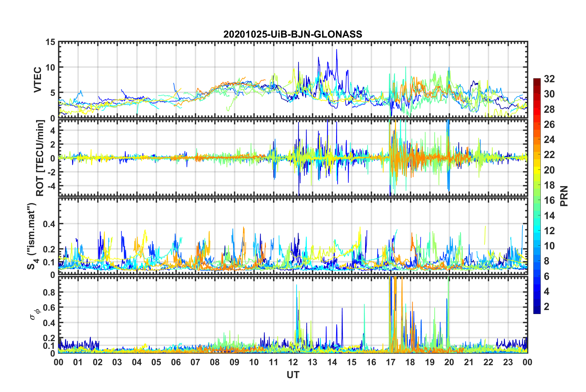The width and height of the screenshot is (586, 392).
Task: Click colorbar tick value 12
Action: tap(549, 231)
